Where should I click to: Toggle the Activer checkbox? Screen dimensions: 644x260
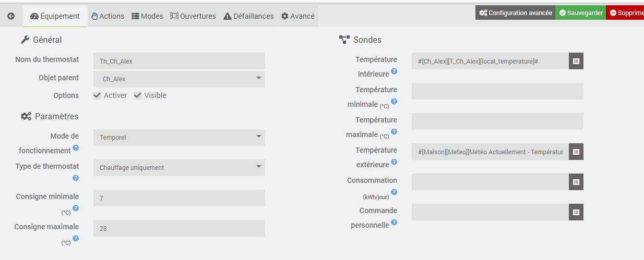(x=98, y=95)
